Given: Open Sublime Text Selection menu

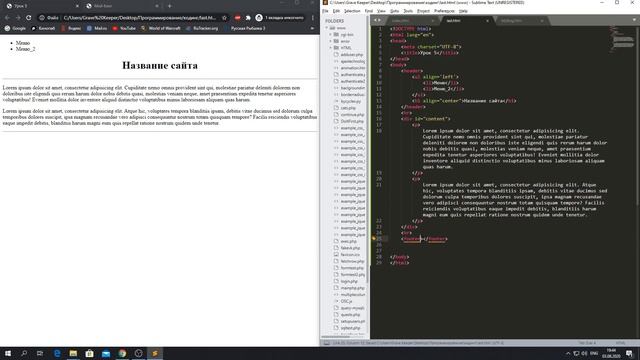Looking at the screenshot, I should click(352, 11).
